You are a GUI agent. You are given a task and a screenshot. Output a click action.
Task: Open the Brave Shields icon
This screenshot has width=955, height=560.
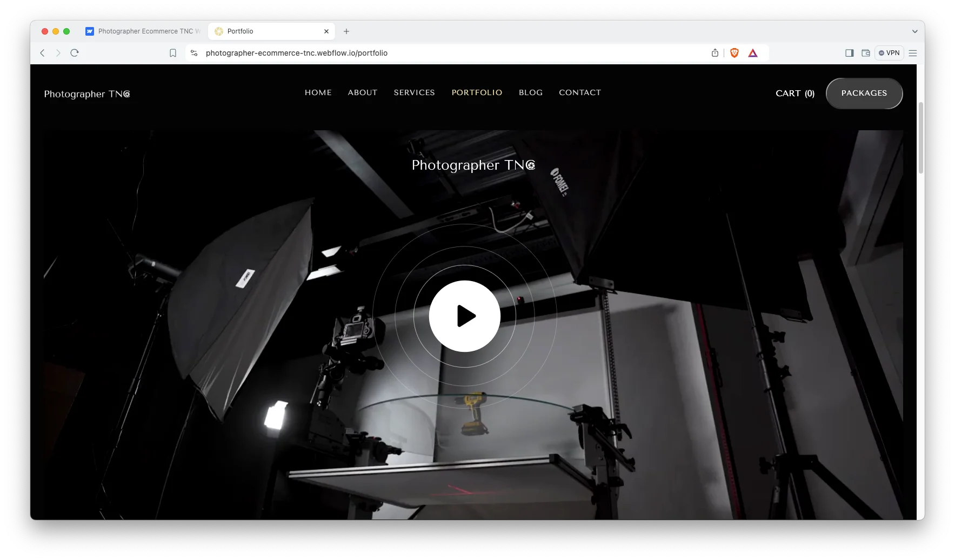click(x=734, y=53)
